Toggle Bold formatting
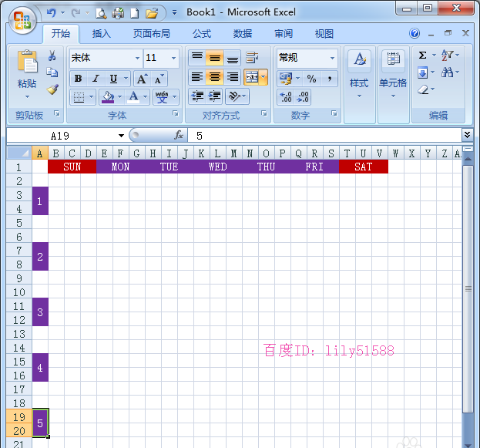This screenshot has width=480, height=448. click(78, 79)
